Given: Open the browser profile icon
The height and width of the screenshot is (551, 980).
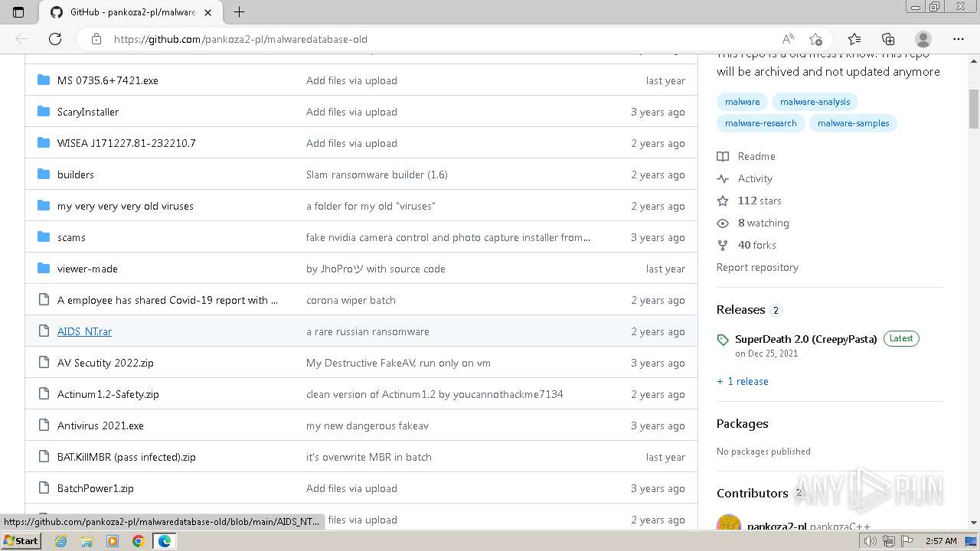Looking at the screenshot, I should pos(923,39).
